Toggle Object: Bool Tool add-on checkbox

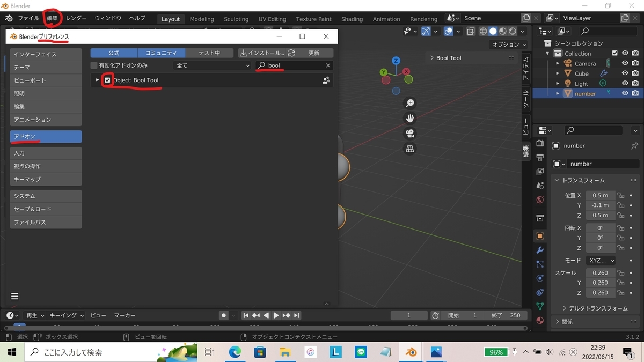[x=107, y=80]
